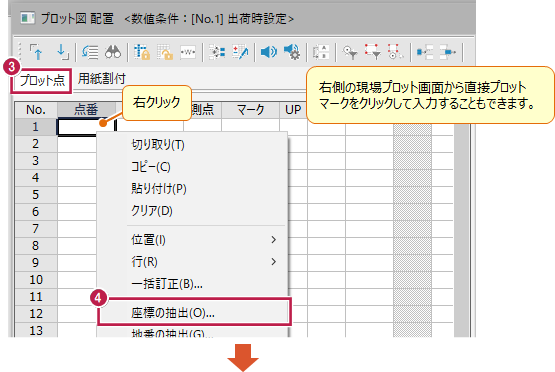Open speaker settings icon with gear
The image size is (555, 372).
[292, 52]
